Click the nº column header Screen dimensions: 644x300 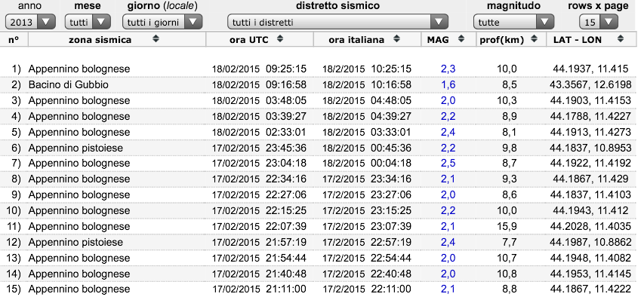(x=14, y=39)
